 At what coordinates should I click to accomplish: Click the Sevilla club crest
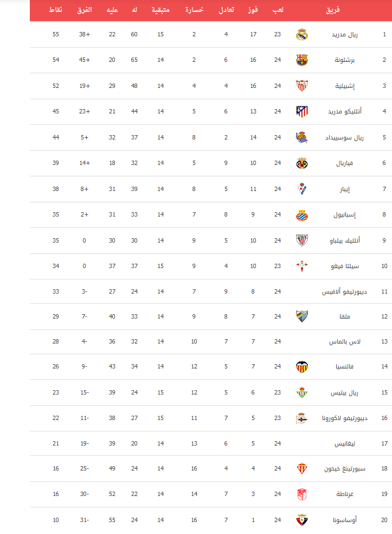tap(302, 86)
